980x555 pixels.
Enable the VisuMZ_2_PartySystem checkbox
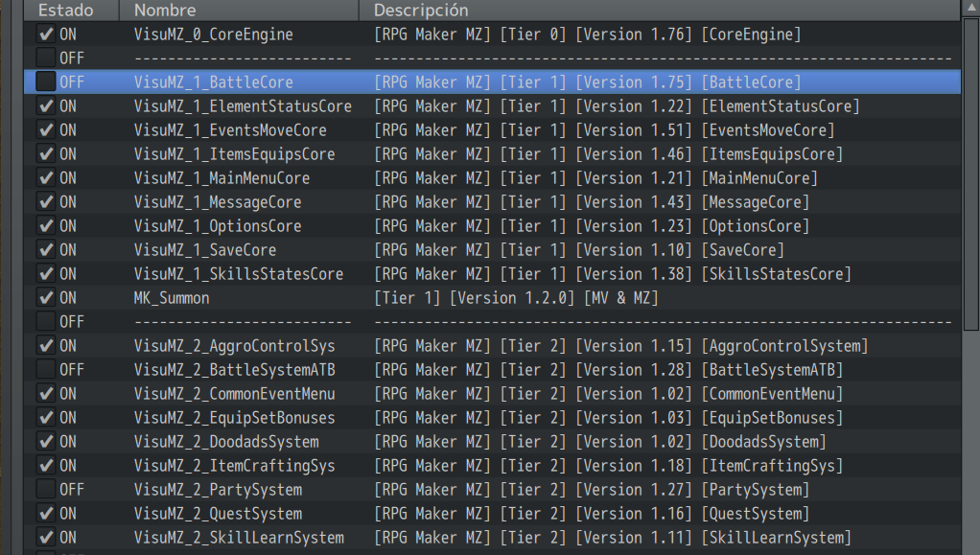46,490
